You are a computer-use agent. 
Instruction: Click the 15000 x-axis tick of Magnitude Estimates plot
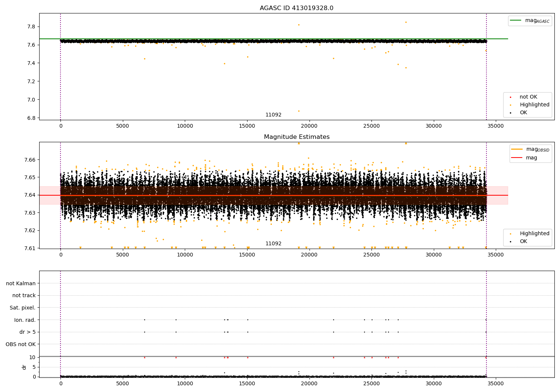(247, 255)
